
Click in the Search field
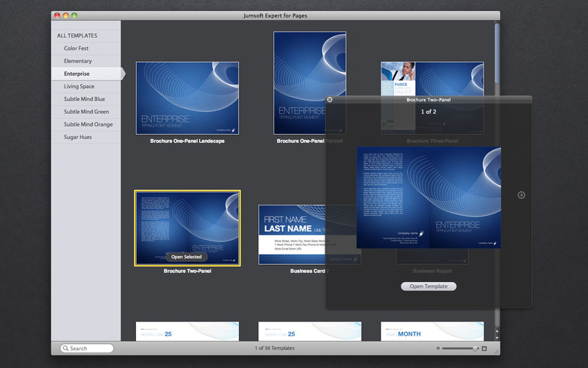tap(87, 348)
